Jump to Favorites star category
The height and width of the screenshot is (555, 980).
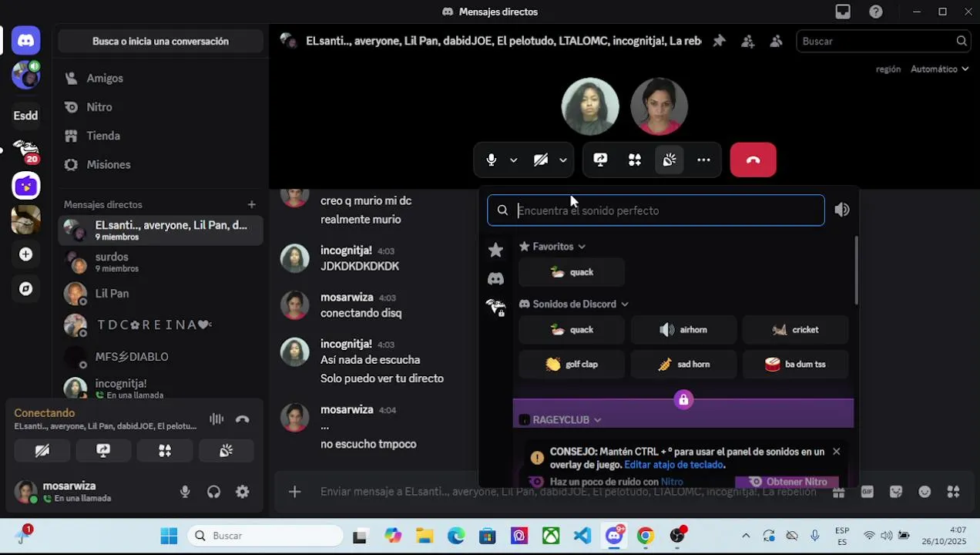click(495, 250)
